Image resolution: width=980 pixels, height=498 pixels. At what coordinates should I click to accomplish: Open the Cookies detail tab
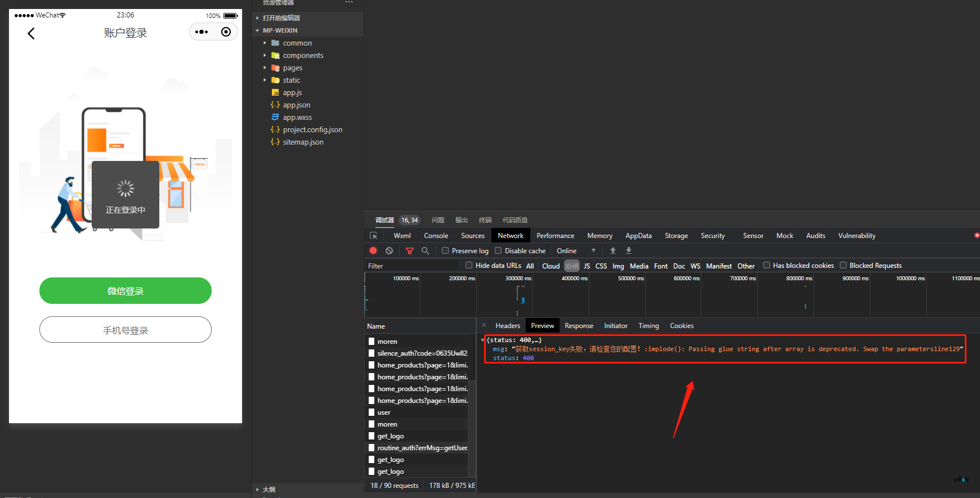coord(682,326)
